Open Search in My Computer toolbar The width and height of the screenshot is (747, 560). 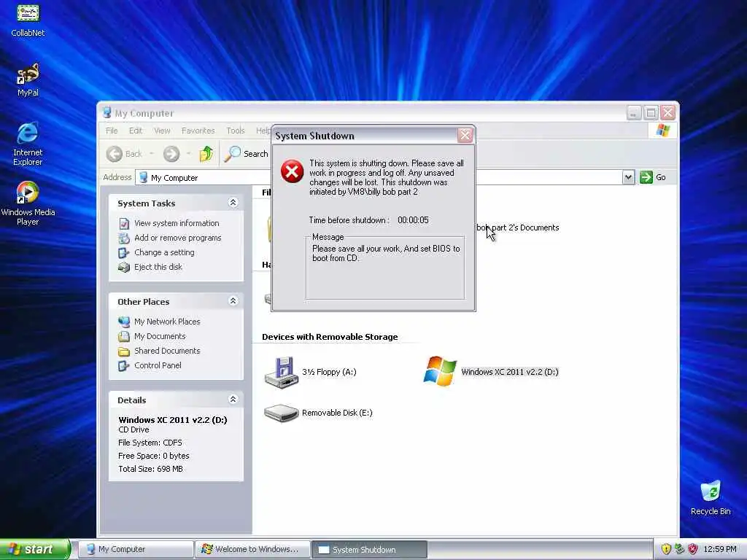click(247, 154)
